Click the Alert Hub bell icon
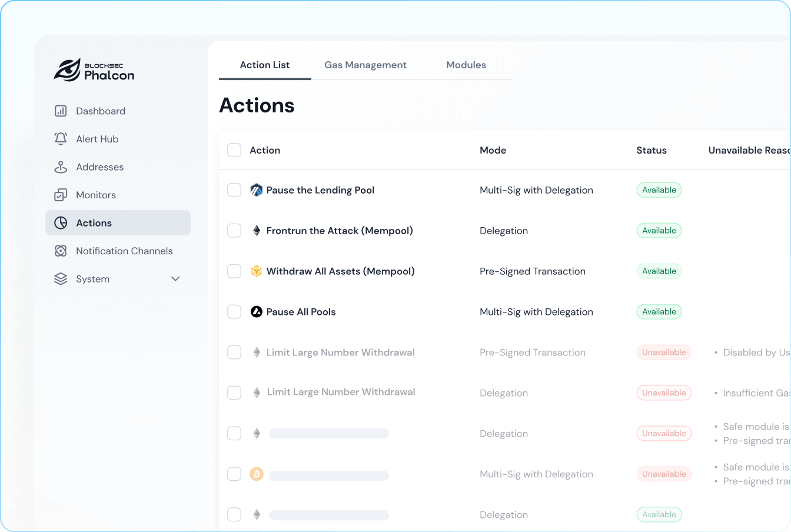The width and height of the screenshot is (791, 532). coord(61,139)
